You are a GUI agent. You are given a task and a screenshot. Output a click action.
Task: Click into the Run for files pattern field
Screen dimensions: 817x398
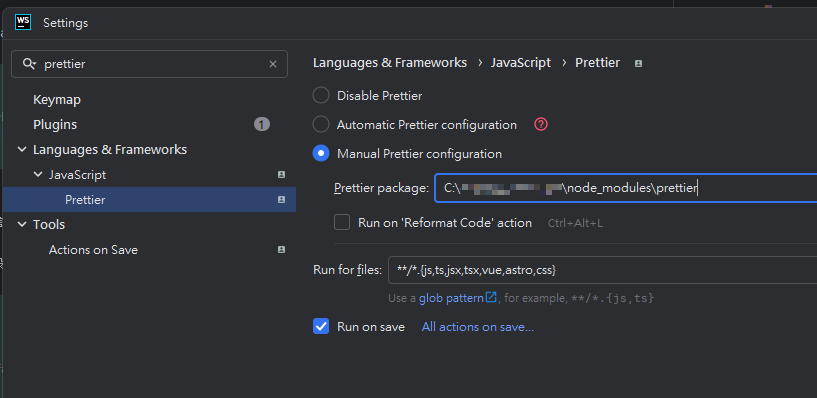(x=602, y=269)
